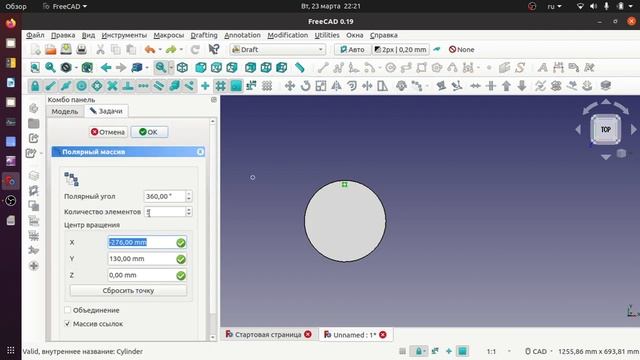
Task: Click the None construction group button
Action: click(x=462, y=49)
